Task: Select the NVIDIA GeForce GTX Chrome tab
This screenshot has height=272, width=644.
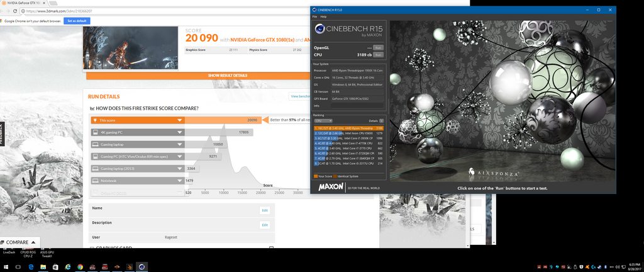Action: pos(25,3)
